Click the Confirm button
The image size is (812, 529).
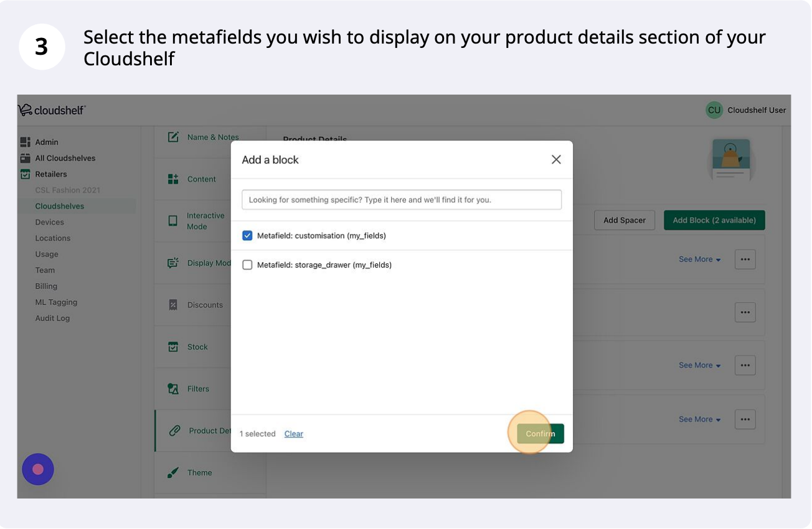pyautogui.click(x=540, y=434)
